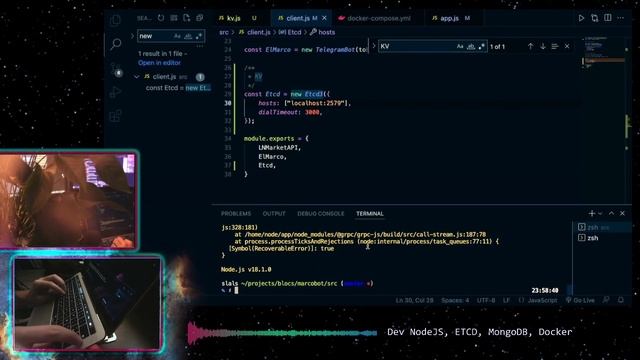
Task: Close the find widget
Action: click(567, 47)
